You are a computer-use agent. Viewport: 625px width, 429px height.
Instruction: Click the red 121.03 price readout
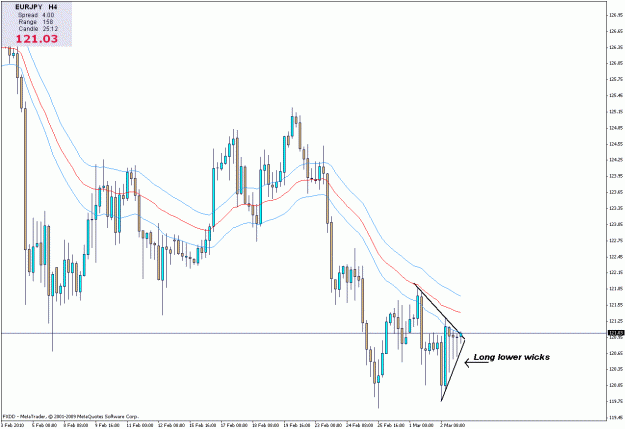coord(37,39)
